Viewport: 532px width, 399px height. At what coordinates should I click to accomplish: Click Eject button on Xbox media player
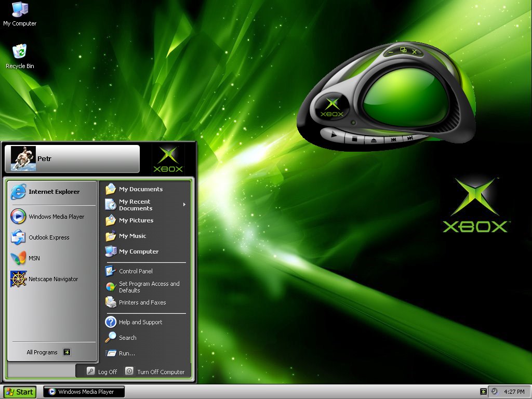tap(374, 140)
